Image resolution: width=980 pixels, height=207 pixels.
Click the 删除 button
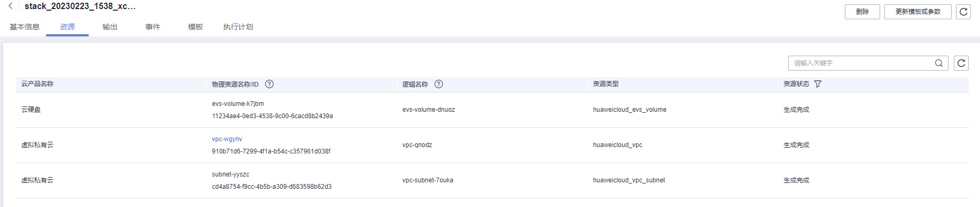[x=863, y=12]
